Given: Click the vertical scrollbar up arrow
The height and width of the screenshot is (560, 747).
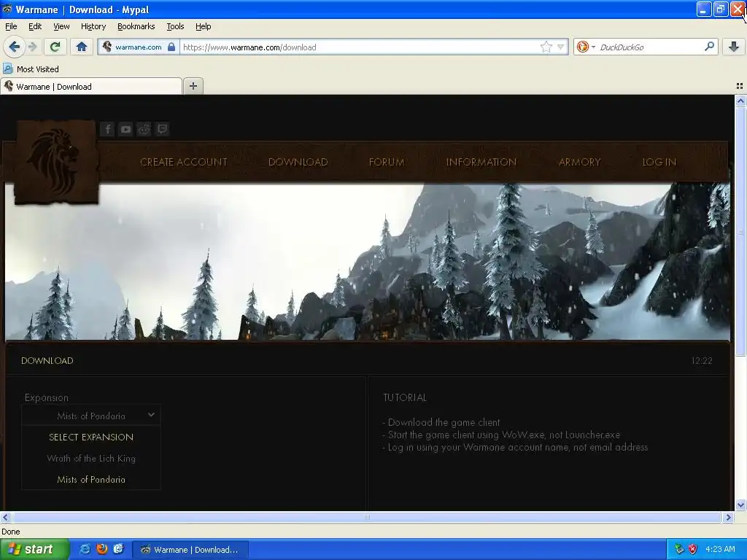Looking at the screenshot, I should [740, 101].
